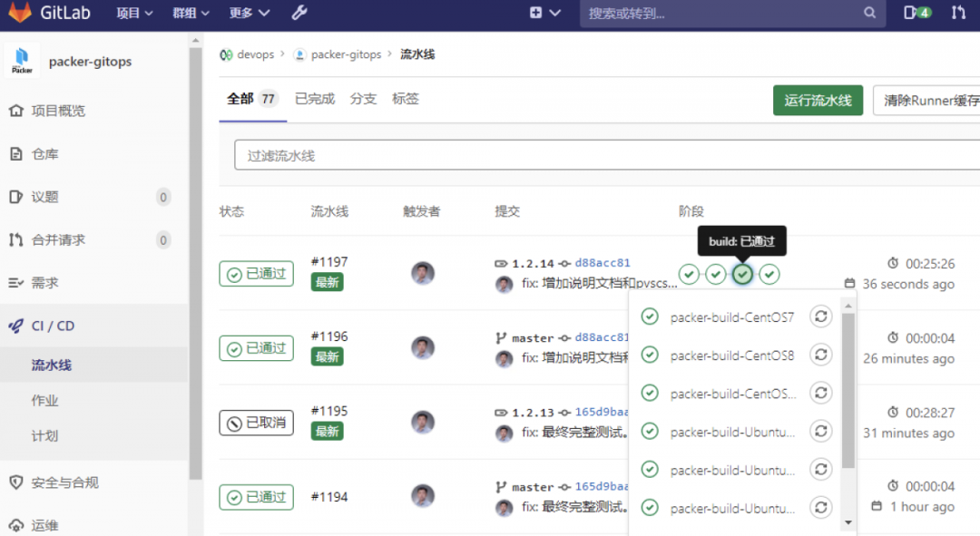The height and width of the screenshot is (536, 980).
Task: Click the 清除Runner缓存 button
Action: tap(927, 101)
